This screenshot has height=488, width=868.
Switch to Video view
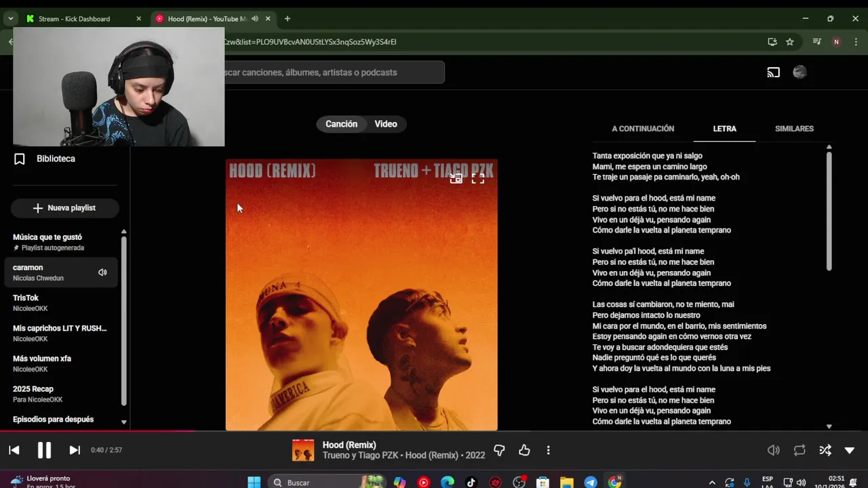coord(386,124)
